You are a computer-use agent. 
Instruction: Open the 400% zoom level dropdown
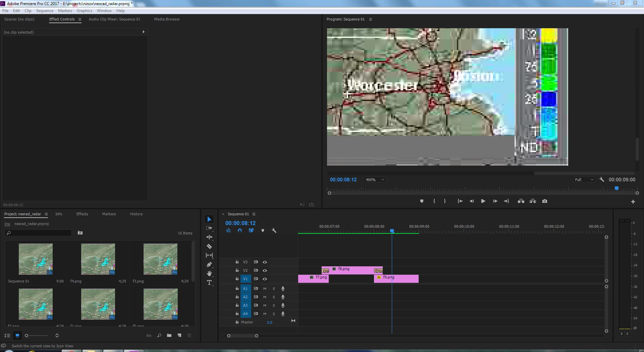[x=375, y=180]
